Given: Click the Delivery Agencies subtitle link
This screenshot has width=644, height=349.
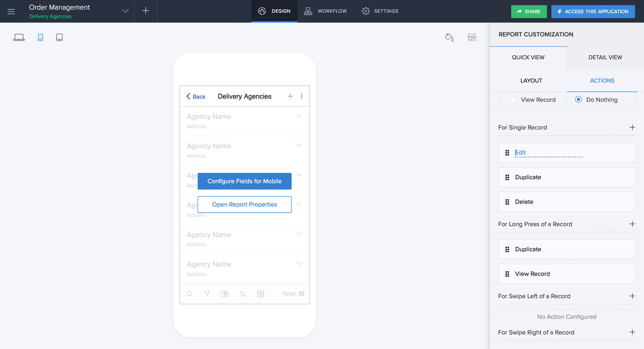Looking at the screenshot, I should pyautogui.click(x=50, y=16).
